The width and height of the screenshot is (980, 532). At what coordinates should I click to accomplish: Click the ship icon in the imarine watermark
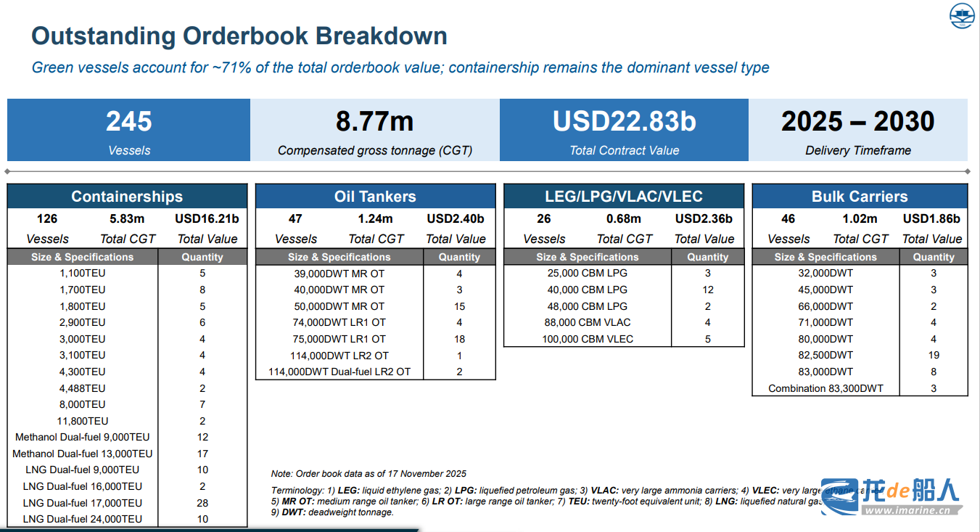tap(840, 496)
